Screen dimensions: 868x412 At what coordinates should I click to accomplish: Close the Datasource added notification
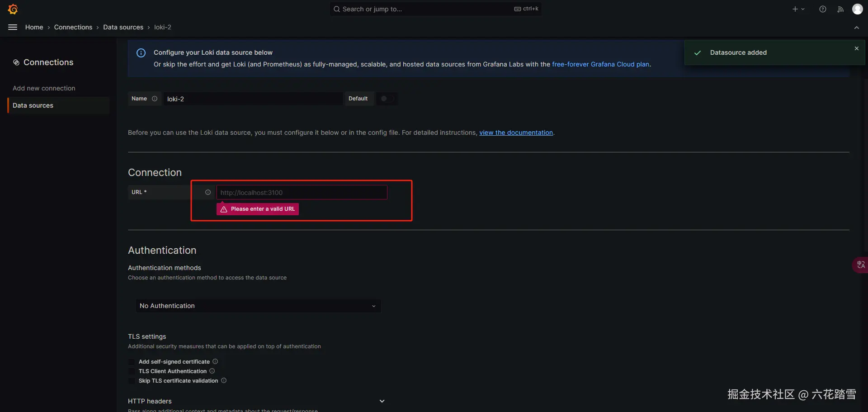(x=857, y=48)
